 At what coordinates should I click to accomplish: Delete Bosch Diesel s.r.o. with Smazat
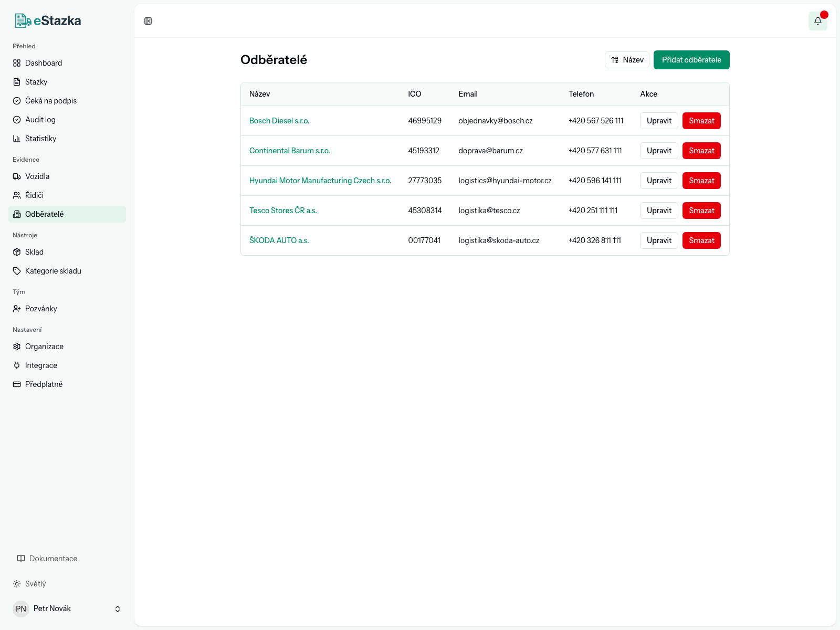[701, 121]
